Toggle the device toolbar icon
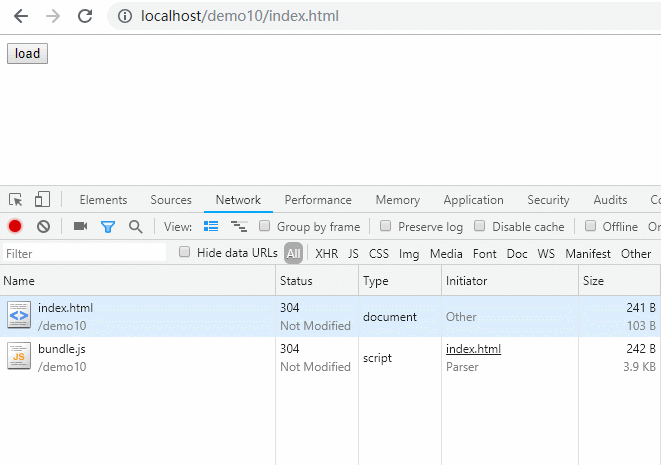Screen dimensions: 661x465 point(42,199)
